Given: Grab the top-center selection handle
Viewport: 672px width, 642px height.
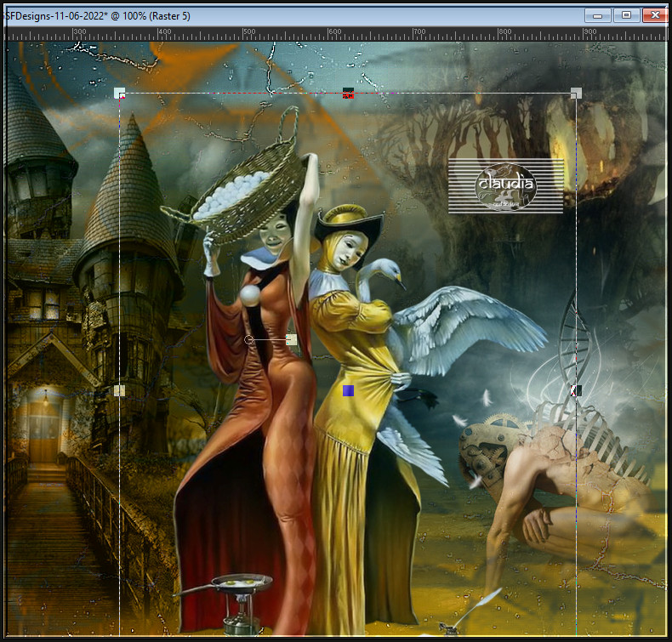Looking at the screenshot, I should (x=348, y=93).
